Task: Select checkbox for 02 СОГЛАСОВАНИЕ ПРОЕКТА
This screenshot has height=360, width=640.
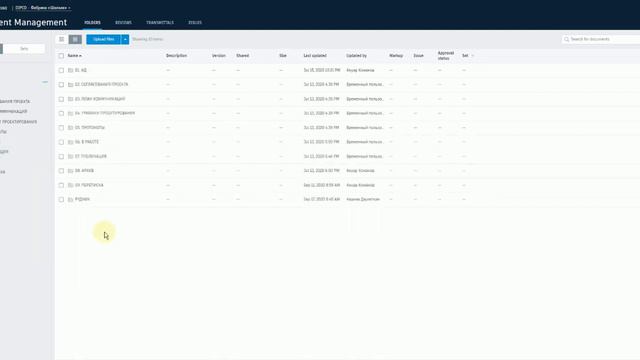Action: coord(61,84)
